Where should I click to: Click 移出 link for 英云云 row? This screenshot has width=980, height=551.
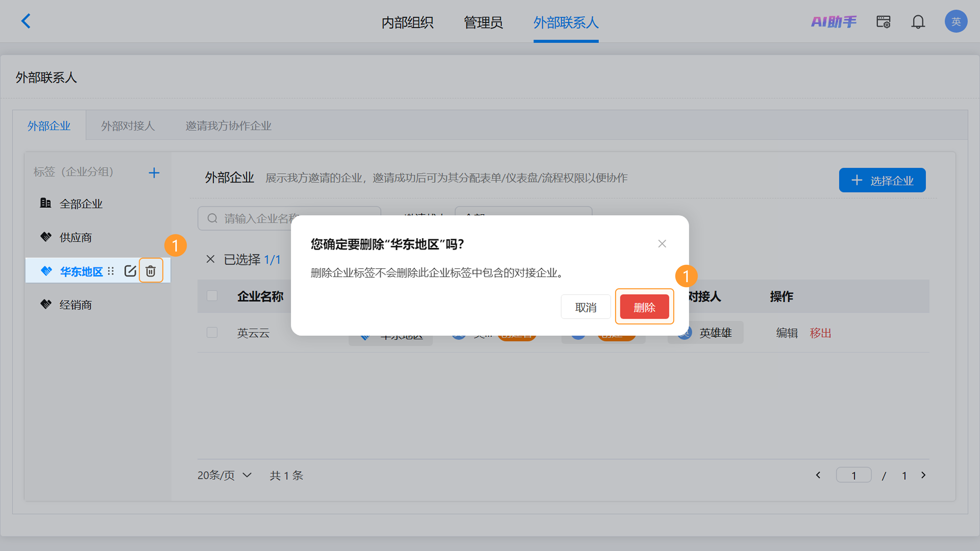point(820,333)
